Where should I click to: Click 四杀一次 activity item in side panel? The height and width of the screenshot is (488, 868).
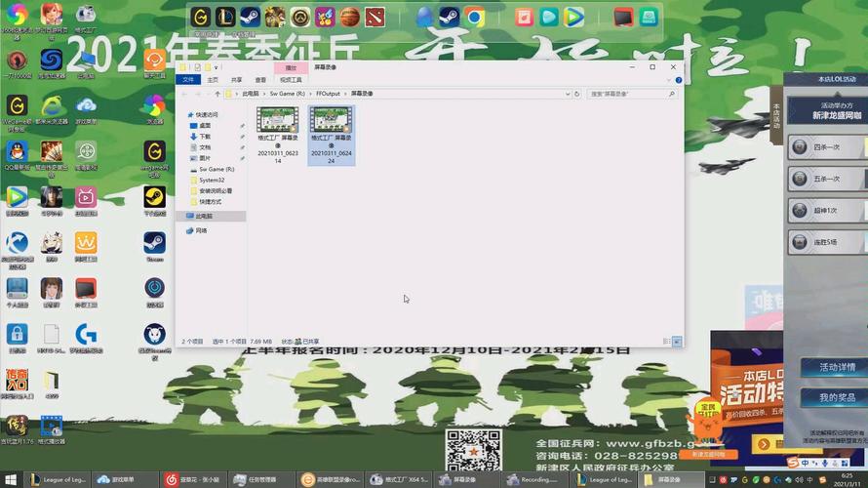pyautogui.click(x=827, y=147)
